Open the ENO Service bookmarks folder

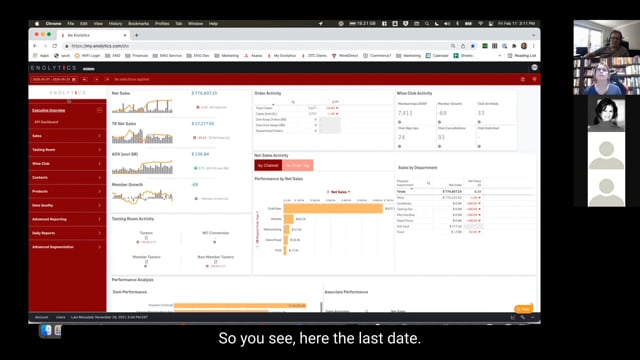(167, 56)
